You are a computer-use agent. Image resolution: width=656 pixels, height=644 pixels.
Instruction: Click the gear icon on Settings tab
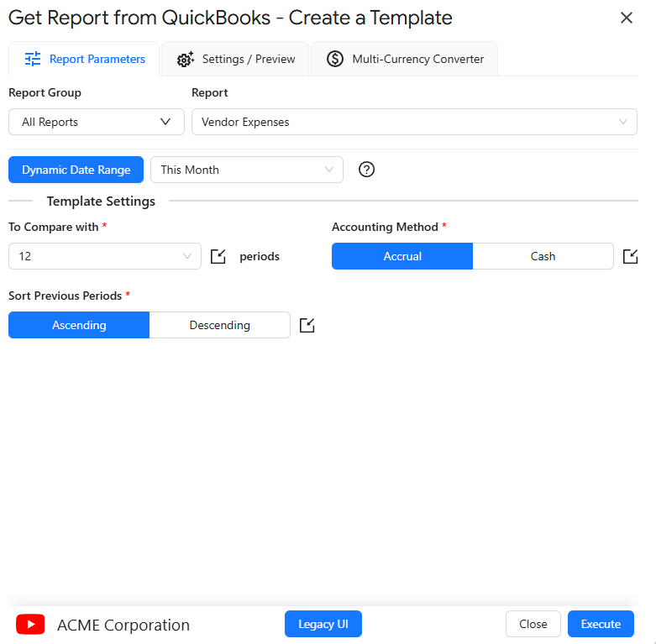pyautogui.click(x=186, y=59)
